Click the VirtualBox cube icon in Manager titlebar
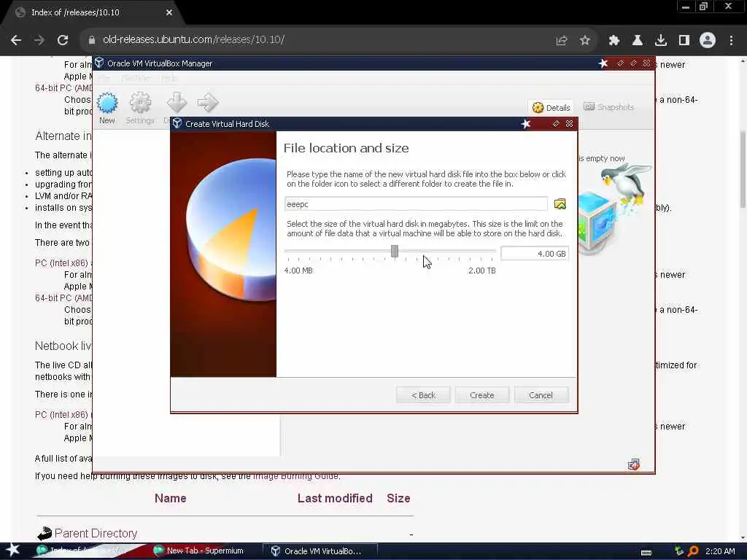 (99, 63)
